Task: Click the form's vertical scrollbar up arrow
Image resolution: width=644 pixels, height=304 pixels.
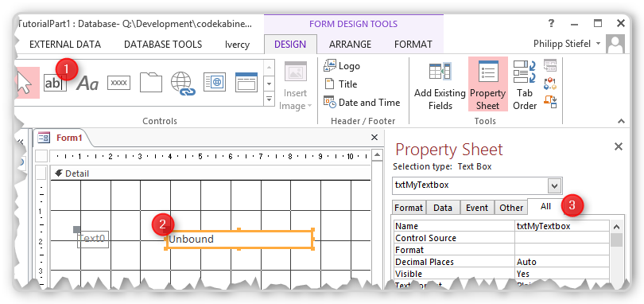Action: pos(377,155)
